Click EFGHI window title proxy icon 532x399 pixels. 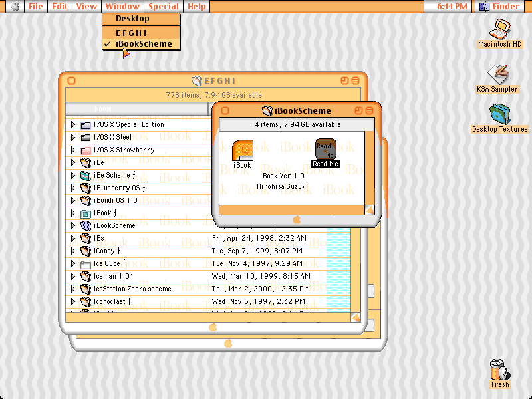point(197,80)
